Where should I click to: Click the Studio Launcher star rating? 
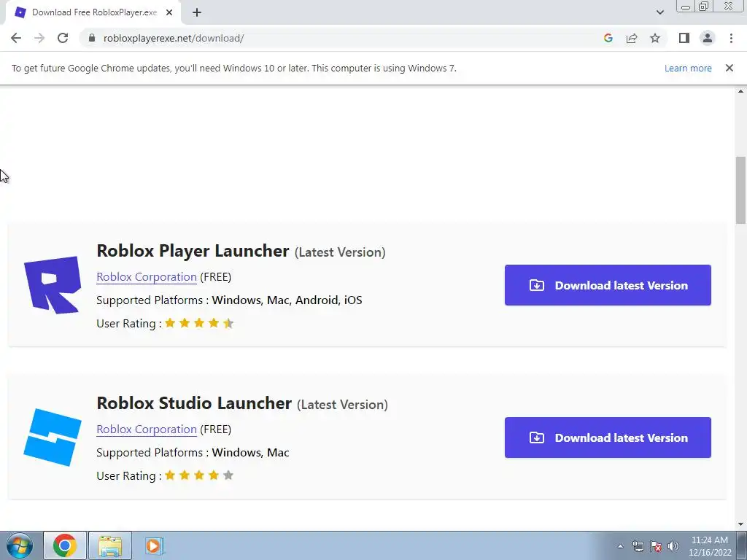point(199,475)
